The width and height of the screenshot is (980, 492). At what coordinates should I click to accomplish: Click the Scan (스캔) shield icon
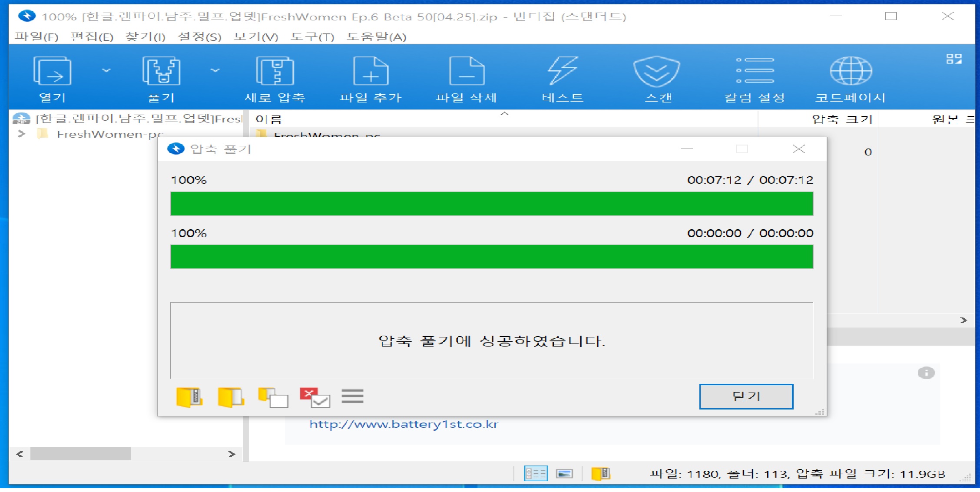[657, 71]
